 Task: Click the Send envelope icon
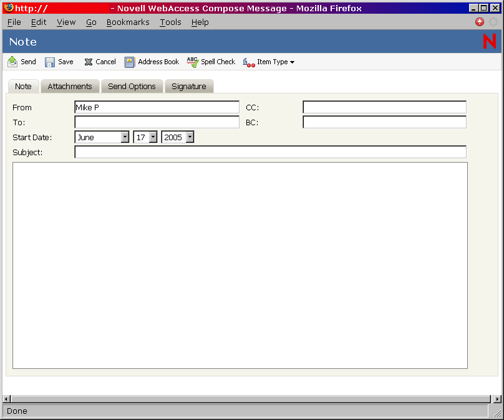(12, 62)
